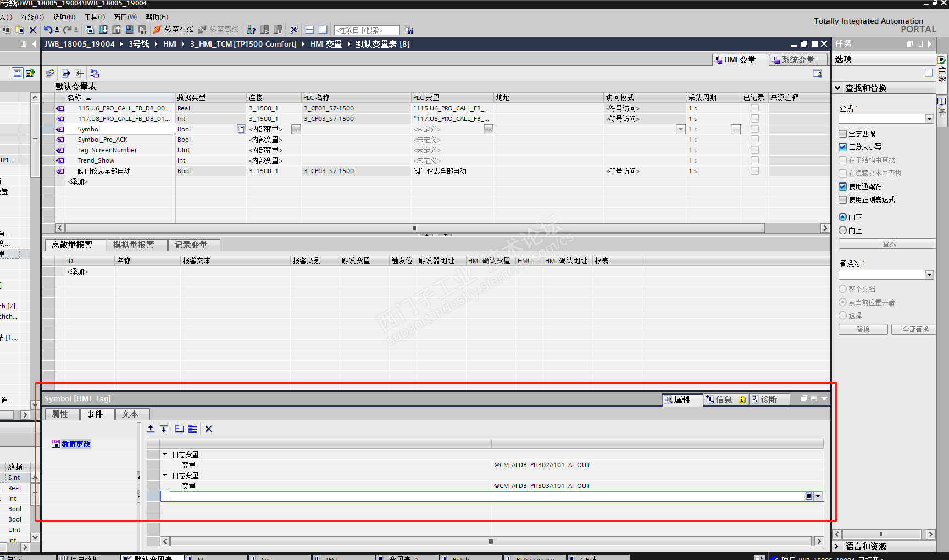
Task: Tick logged checkbox for Symbol row
Action: [754, 129]
